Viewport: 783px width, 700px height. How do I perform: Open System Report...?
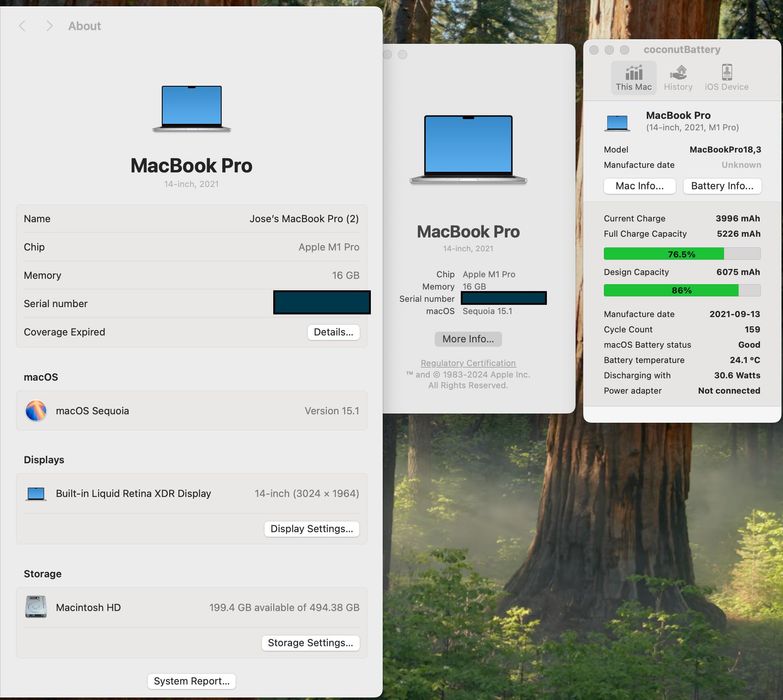(x=192, y=681)
